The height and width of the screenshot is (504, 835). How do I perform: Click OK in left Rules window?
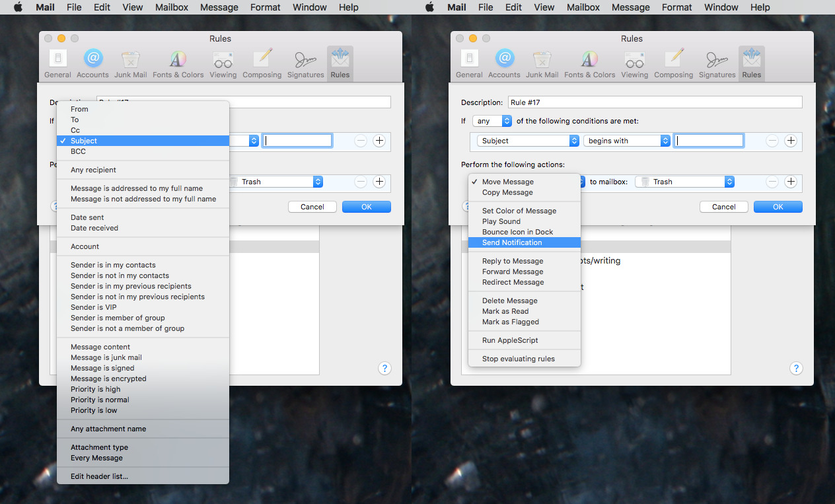[x=367, y=207]
